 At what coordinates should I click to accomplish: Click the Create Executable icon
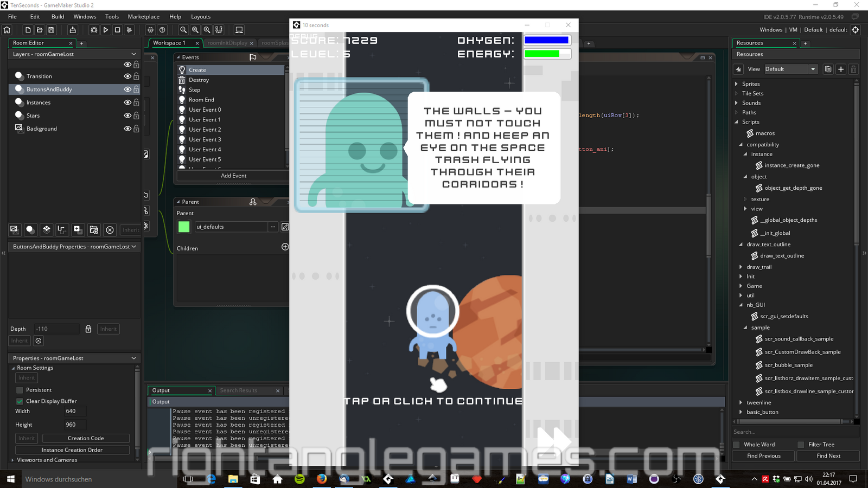[x=73, y=30]
